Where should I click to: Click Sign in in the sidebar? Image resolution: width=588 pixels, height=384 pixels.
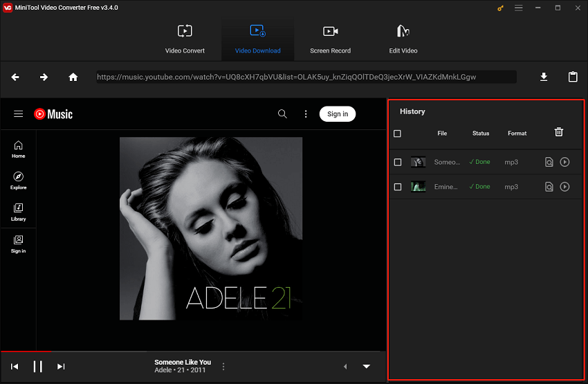[19, 244]
